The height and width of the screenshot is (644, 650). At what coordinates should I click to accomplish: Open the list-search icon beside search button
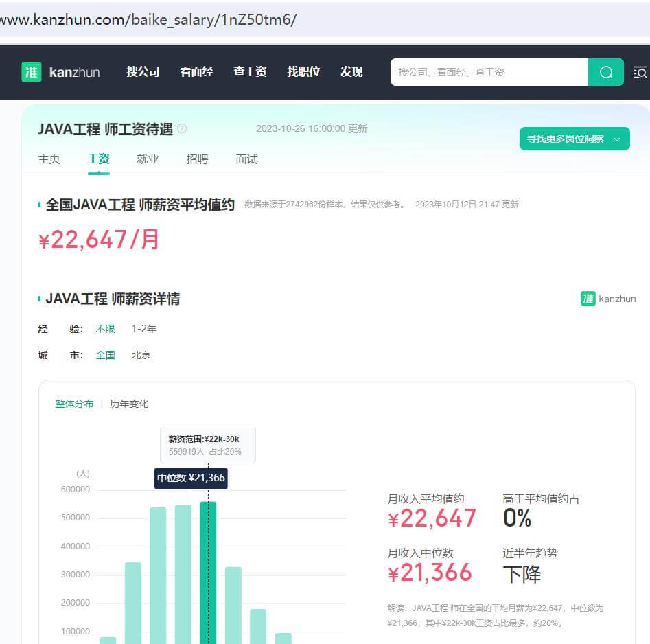640,72
